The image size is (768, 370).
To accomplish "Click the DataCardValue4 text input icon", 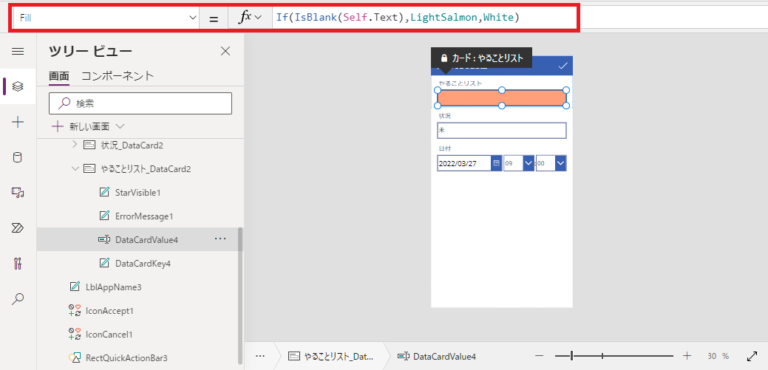I will [x=104, y=240].
